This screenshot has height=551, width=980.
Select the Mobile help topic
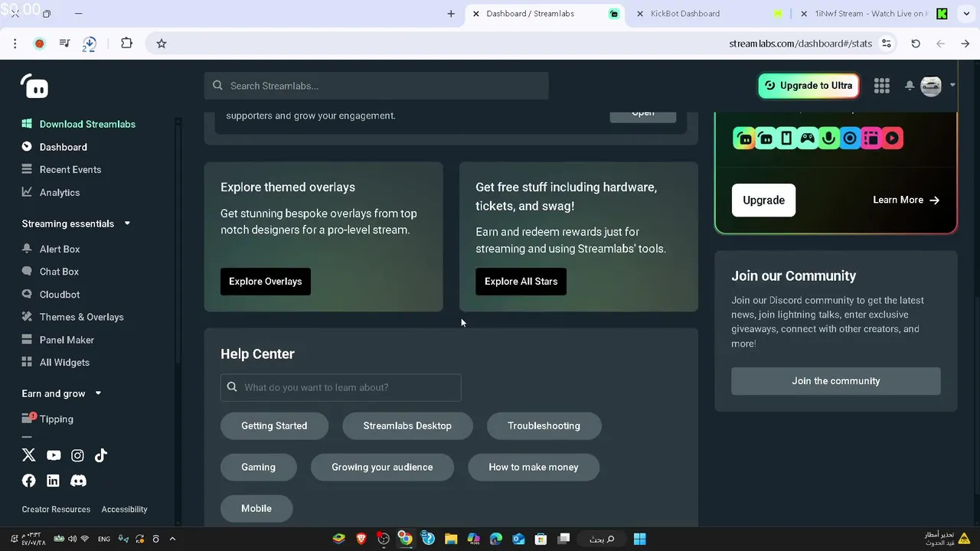(256, 508)
